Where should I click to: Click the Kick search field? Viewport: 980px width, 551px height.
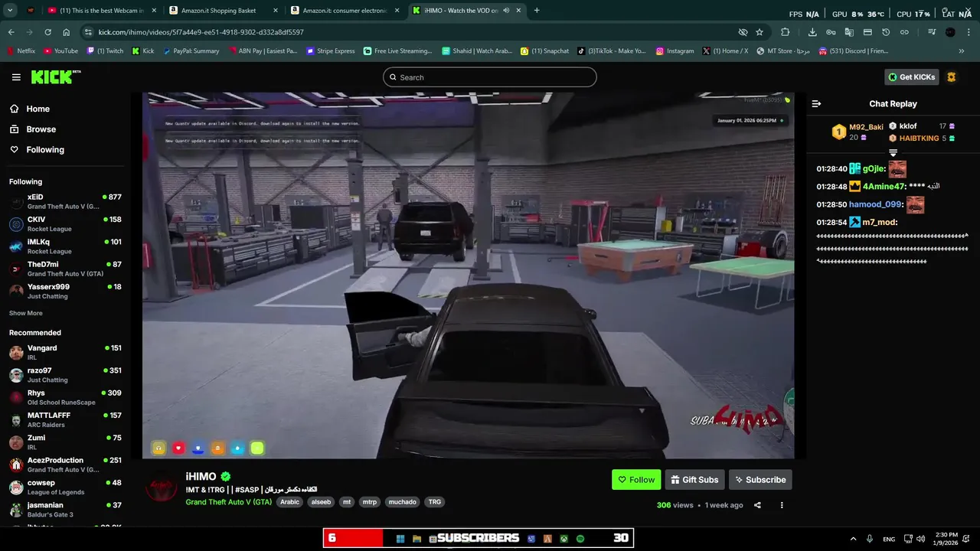(490, 77)
